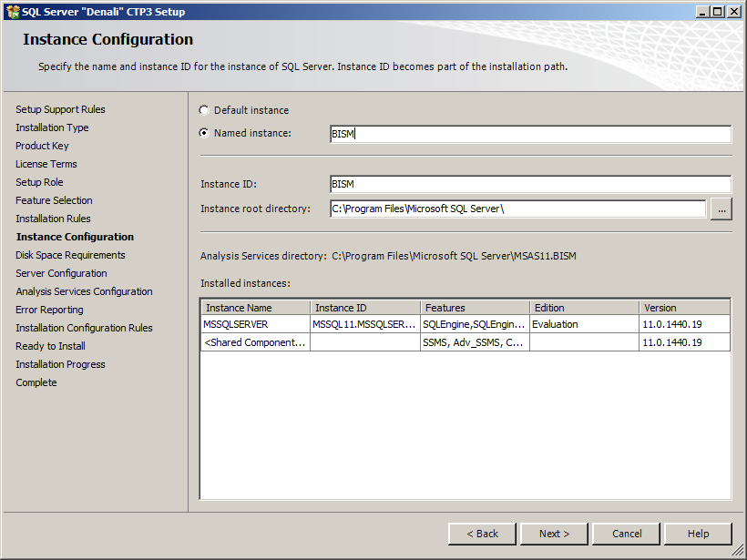Image resolution: width=747 pixels, height=560 pixels.
Task: Click the Instance Configuration step in sidebar
Action: tap(75, 237)
